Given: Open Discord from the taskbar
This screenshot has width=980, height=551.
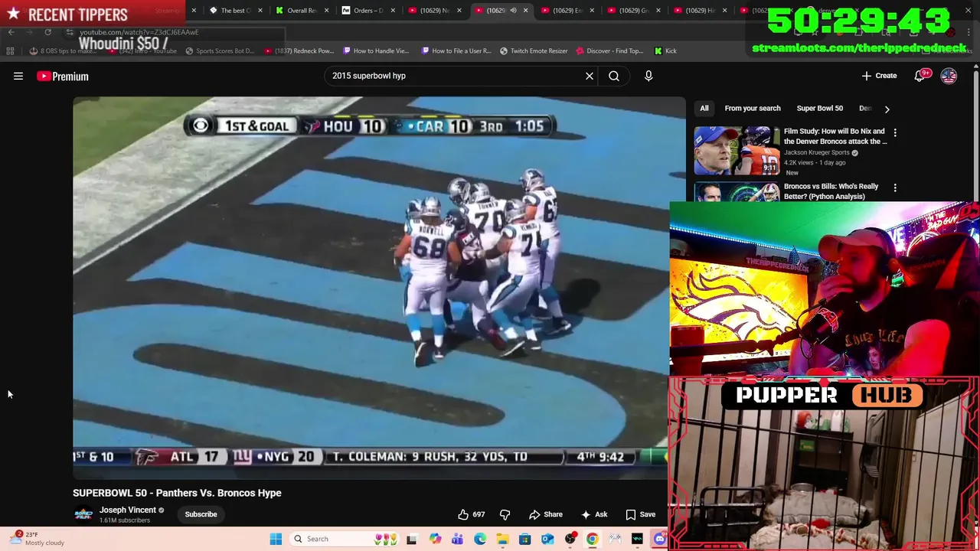Looking at the screenshot, I should (660, 539).
